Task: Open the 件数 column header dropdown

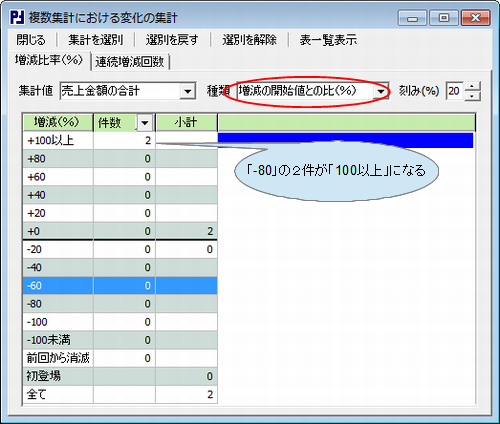Action: pyautogui.click(x=145, y=123)
